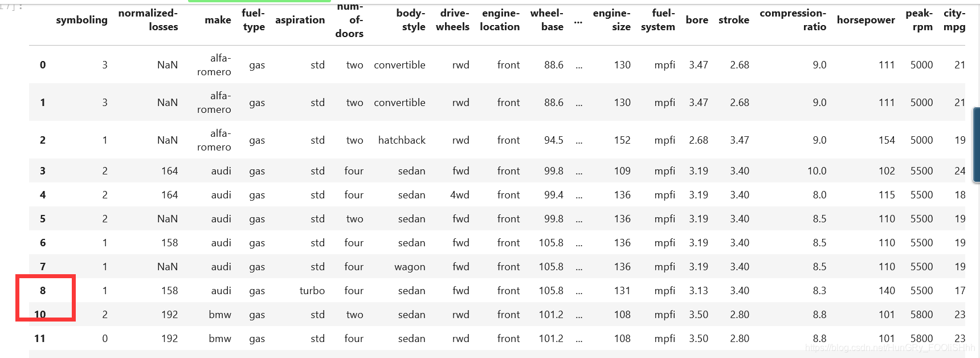Click the stroke column header

[734, 20]
